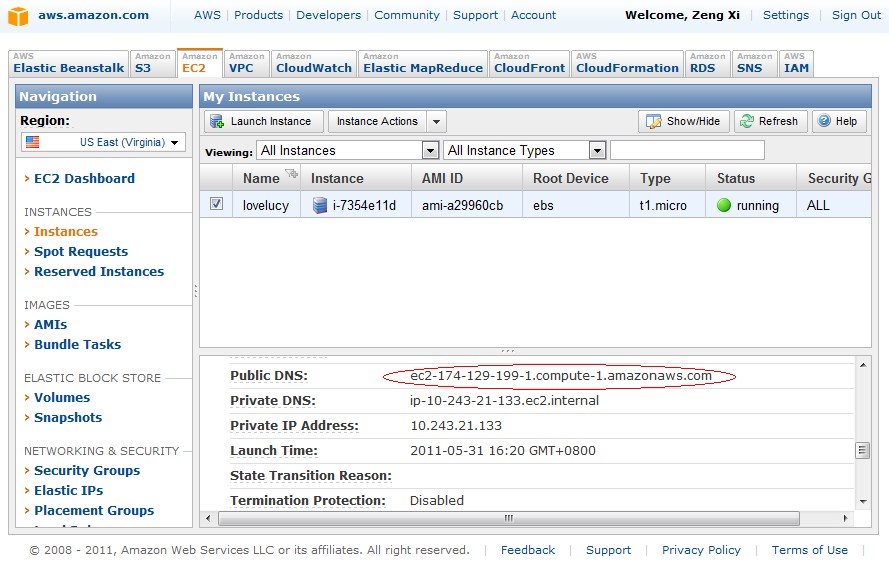Click the details horizontal scrollbar thumb
The height and width of the screenshot is (564, 889).
click(509, 518)
